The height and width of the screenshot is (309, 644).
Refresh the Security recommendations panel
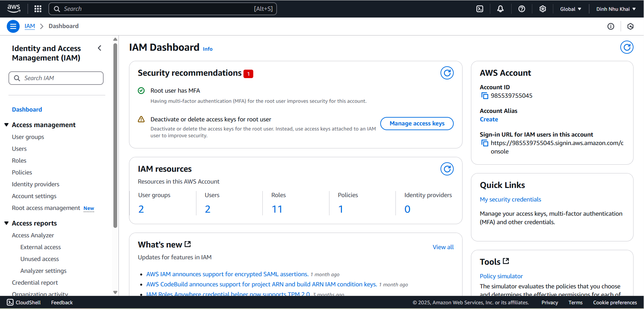(447, 73)
